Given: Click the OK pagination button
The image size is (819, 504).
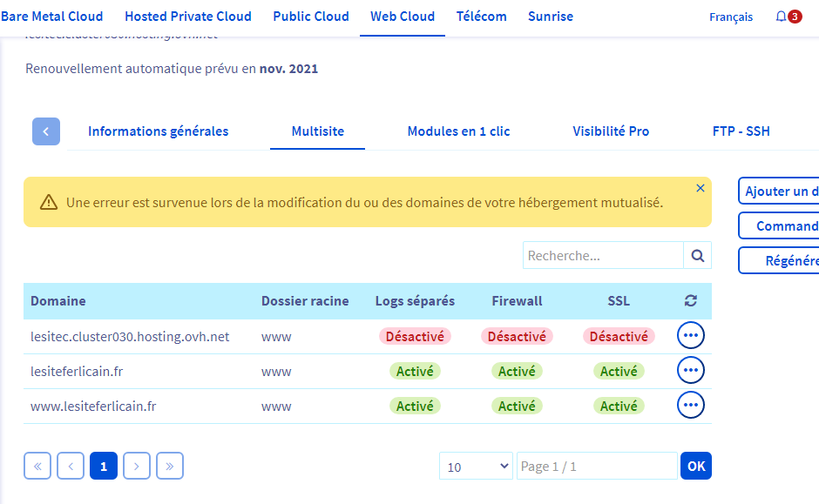Looking at the screenshot, I should (x=696, y=467).
